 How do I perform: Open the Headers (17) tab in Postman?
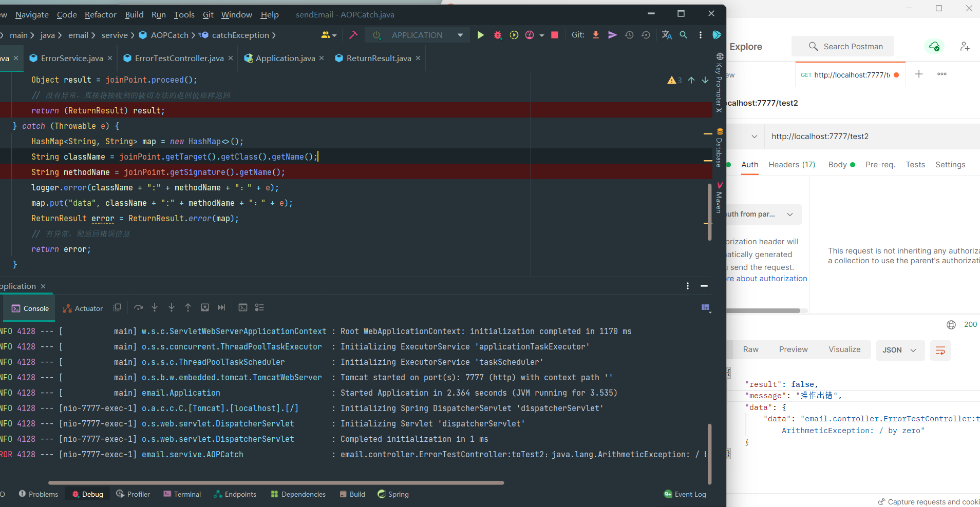[791, 165]
